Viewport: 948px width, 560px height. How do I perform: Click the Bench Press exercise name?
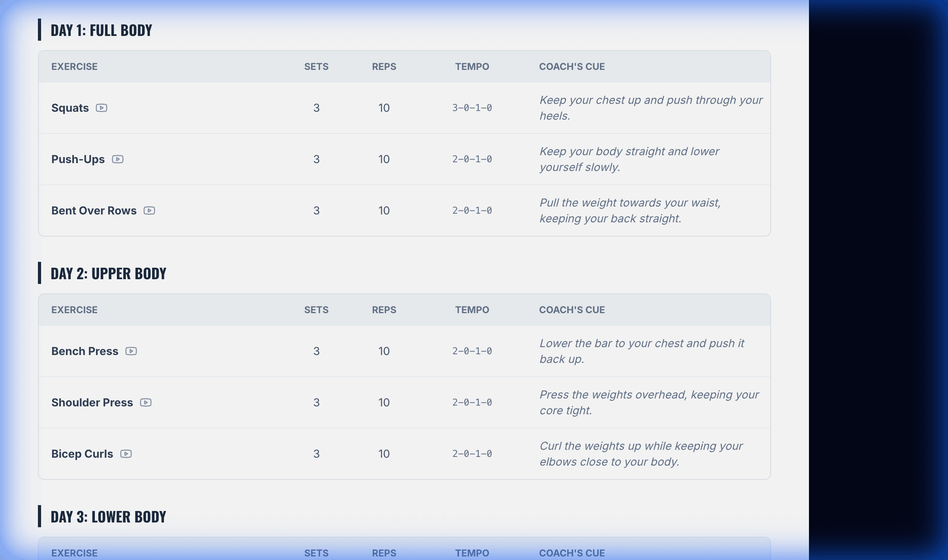[85, 351]
